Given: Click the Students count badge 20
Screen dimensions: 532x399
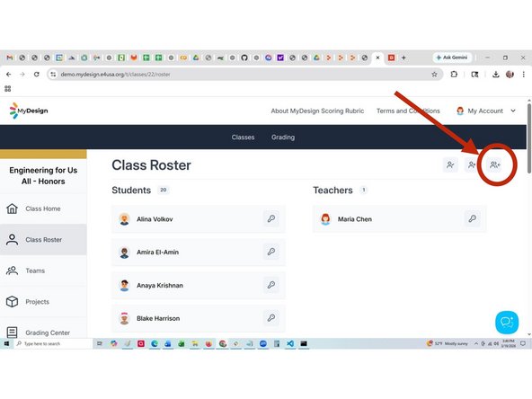Looking at the screenshot, I should point(164,190).
